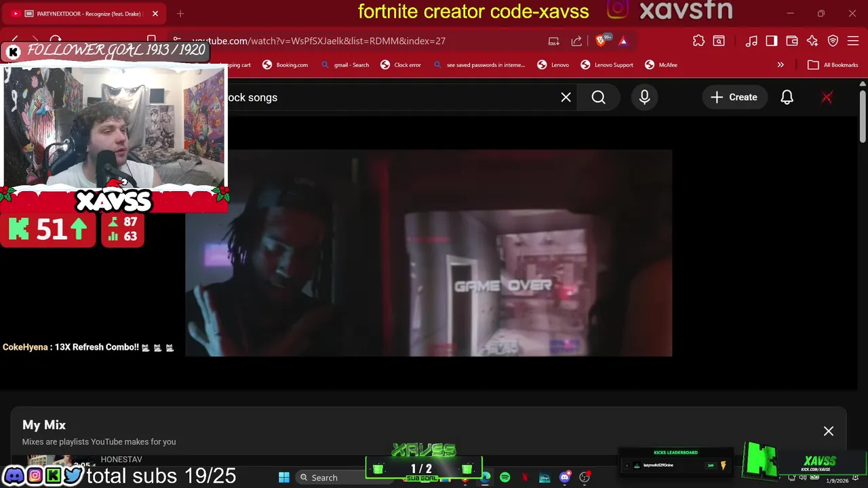Click the Windows taskbar Search box
Screen dimensions: 868x488
330,477
